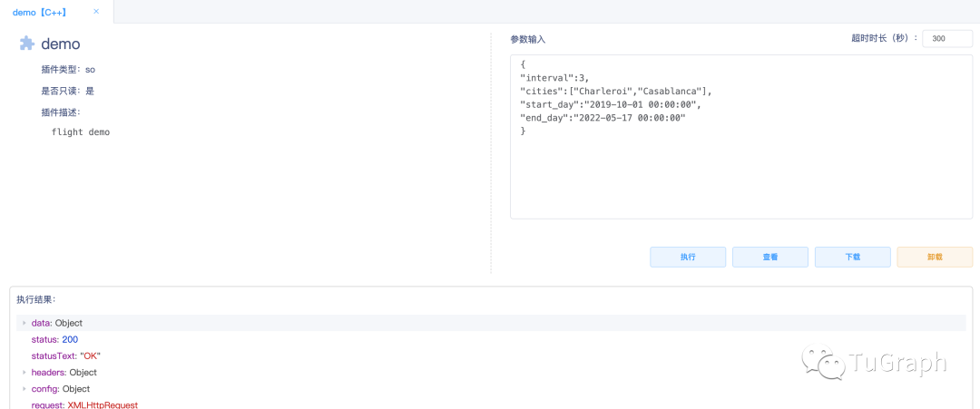The width and height of the screenshot is (980, 409).
Task: Hit the 下载 (download) button
Action: (852, 257)
